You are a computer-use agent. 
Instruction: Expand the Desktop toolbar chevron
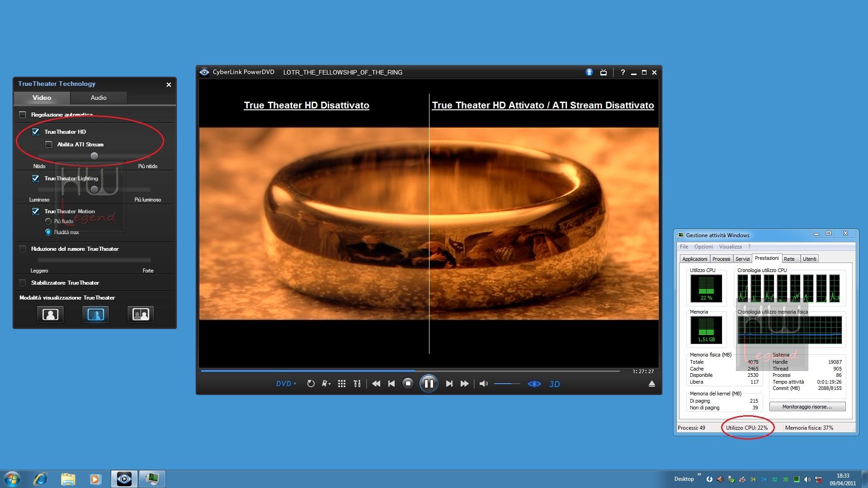tap(699, 474)
